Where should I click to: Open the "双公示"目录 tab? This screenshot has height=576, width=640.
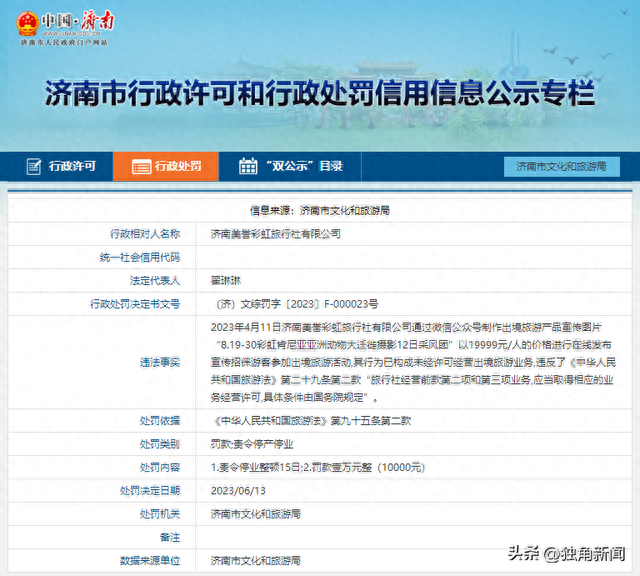coord(290,166)
